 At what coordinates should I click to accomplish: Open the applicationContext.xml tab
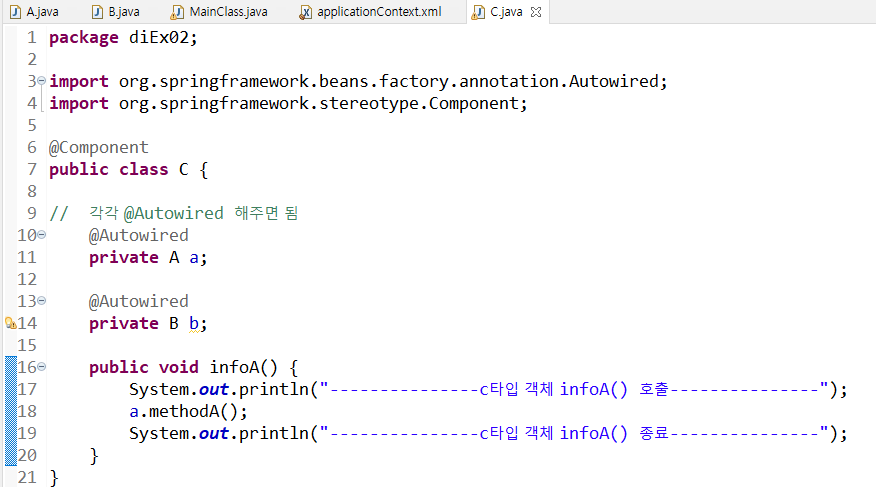tap(370, 12)
